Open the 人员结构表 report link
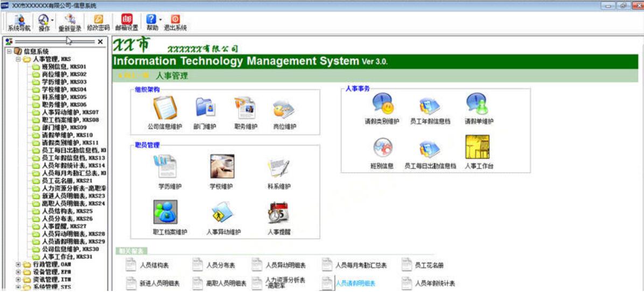644x292 pixels. pyautogui.click(x=154, y=265)
